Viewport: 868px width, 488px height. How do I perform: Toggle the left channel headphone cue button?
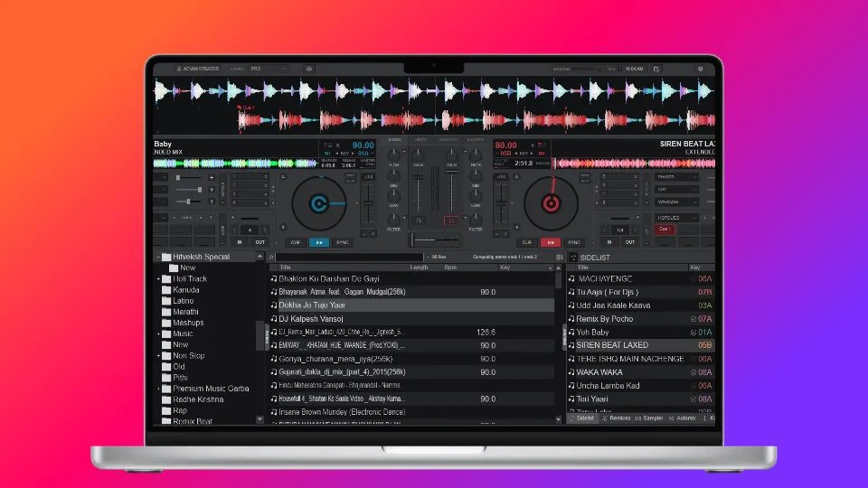[419, 221]
